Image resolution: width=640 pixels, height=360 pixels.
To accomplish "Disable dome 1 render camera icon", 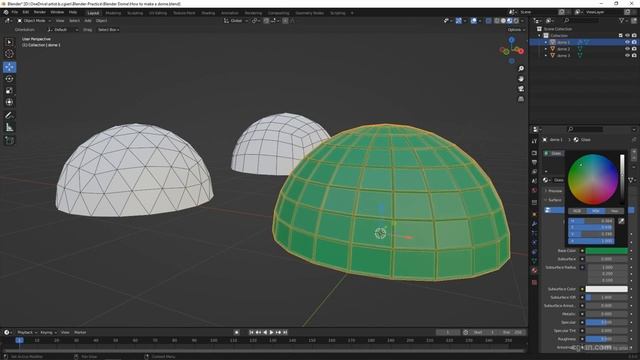I will 634,42.
